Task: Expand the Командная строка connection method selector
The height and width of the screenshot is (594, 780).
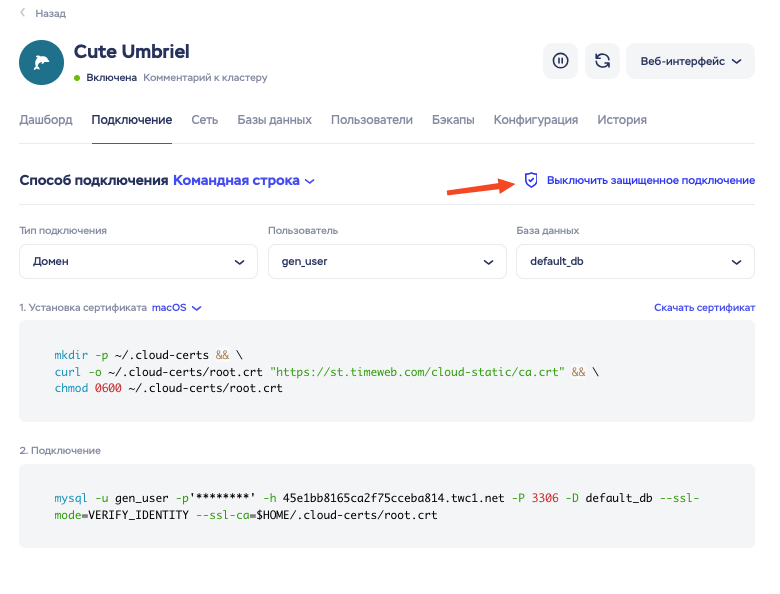Action: pos(244,181)
